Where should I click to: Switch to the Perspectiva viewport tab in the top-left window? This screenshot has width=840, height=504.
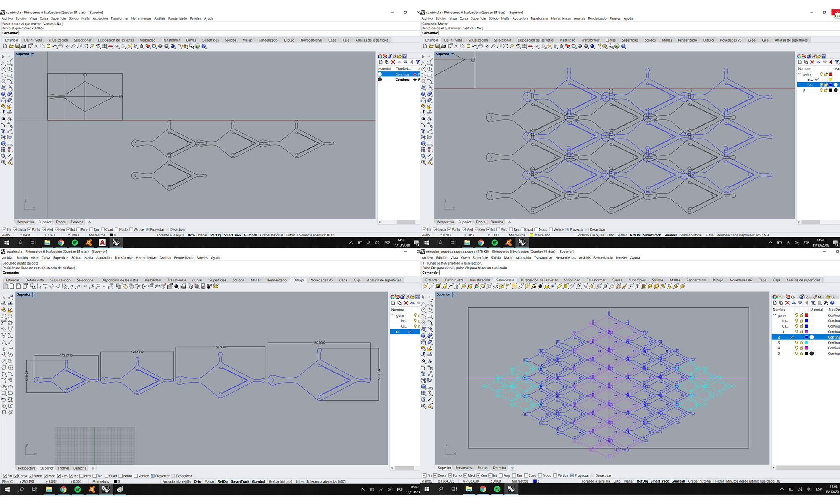coord(25,222)
